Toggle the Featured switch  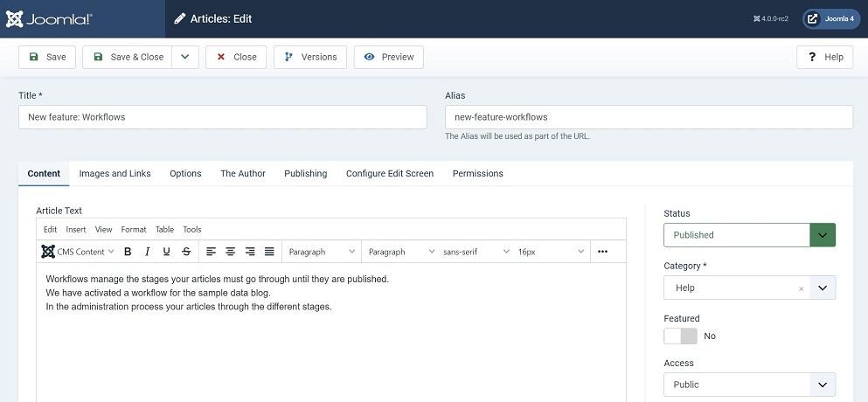click(x=680, y=336)
